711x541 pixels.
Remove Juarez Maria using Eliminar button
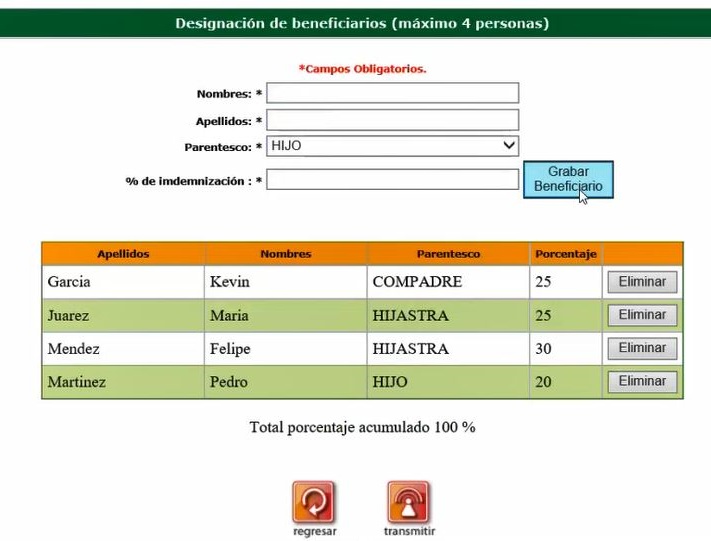tap(642, 315)
